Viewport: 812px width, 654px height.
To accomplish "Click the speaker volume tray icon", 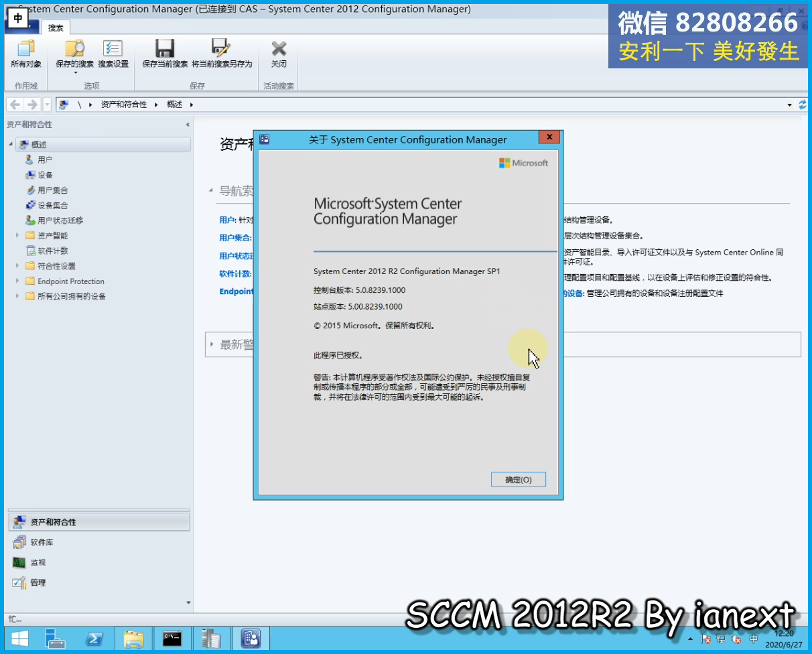I will 737,639.
